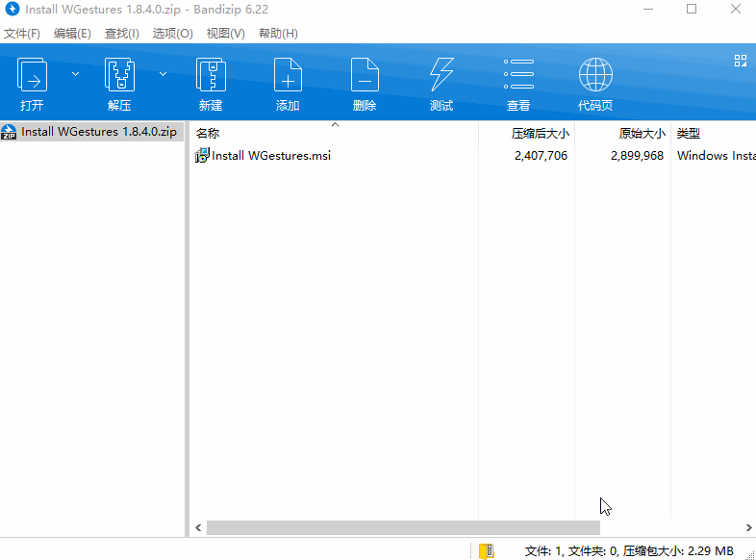
Task: Open the 选项(O) menu
Action: coord(172,34)
